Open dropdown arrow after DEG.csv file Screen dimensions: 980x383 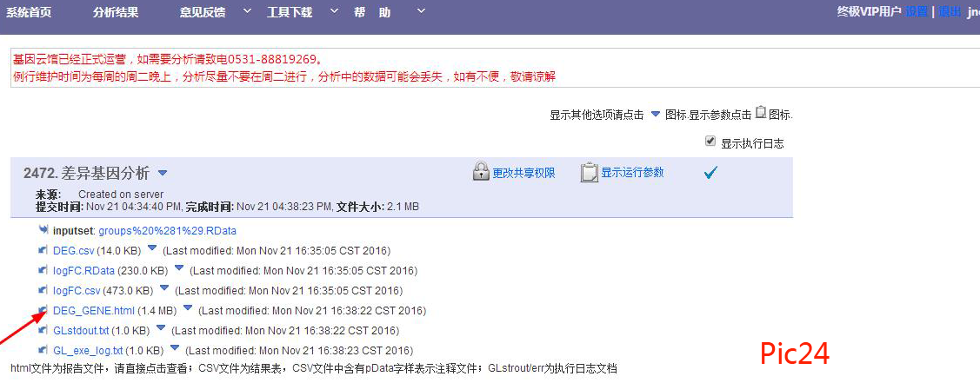pos(152,250)
